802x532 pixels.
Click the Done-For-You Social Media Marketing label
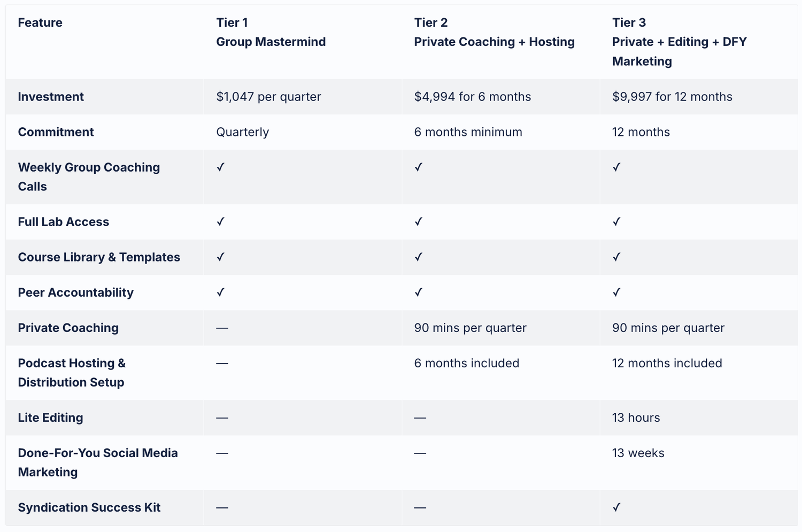pyautogui.click(x=98, y=462)
